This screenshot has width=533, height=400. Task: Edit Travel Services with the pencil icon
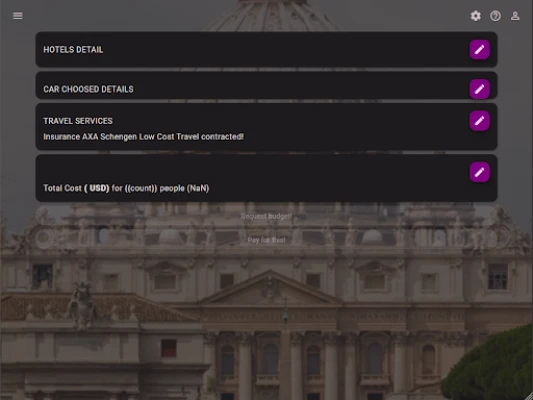479,121
